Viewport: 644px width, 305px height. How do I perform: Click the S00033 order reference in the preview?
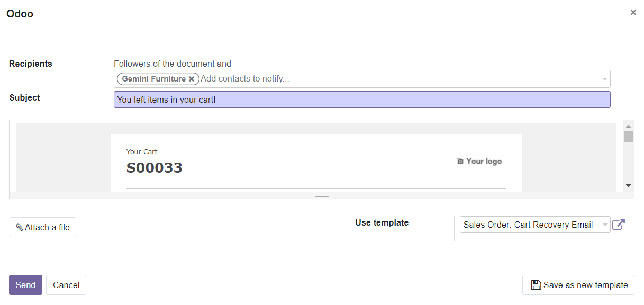coord(154,167)
